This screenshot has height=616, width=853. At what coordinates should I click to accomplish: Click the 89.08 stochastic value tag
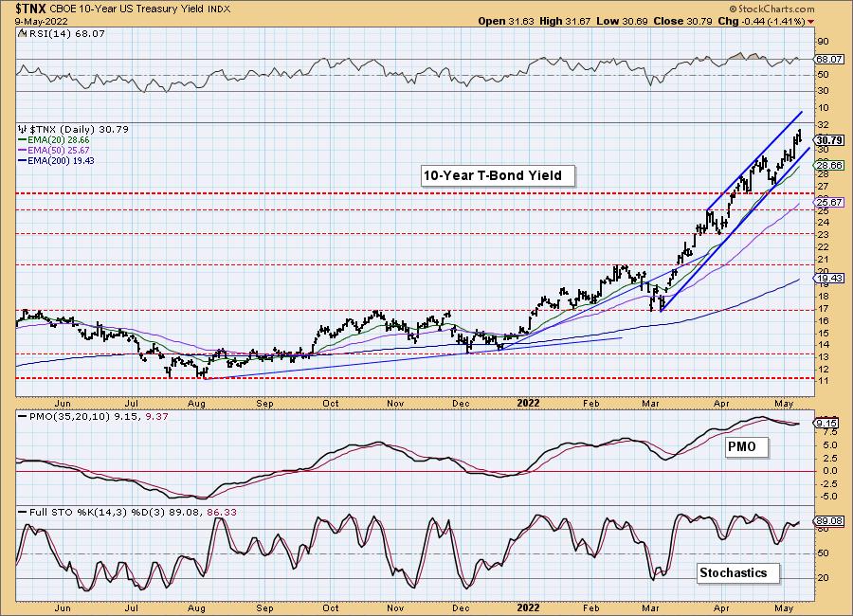coord(829,521)
